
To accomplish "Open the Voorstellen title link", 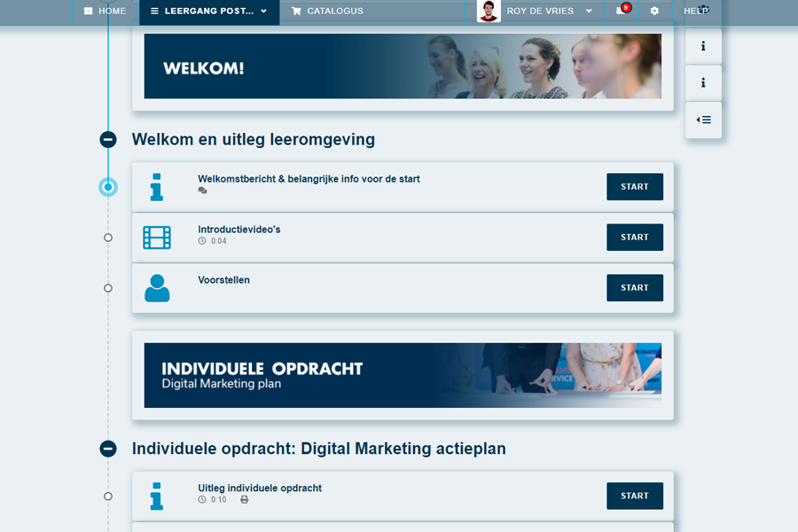I will click(x=224, y=280).
